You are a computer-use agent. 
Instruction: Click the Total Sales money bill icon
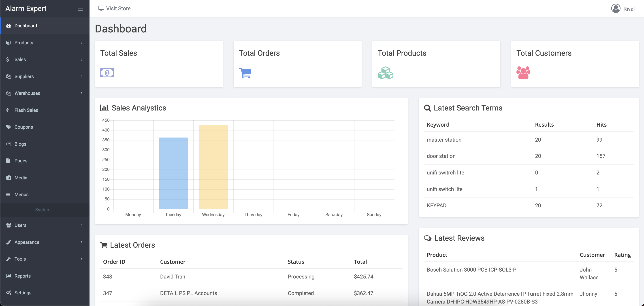coord(107,73)
